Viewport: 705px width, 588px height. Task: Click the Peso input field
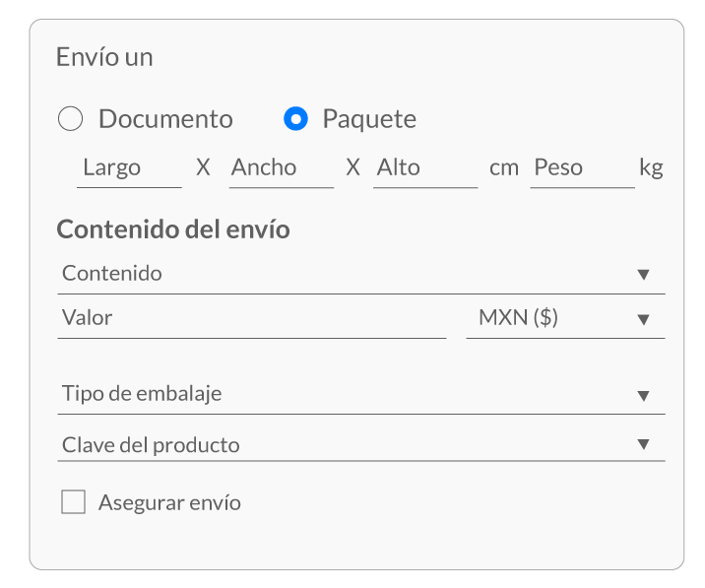tap(582, 168)
